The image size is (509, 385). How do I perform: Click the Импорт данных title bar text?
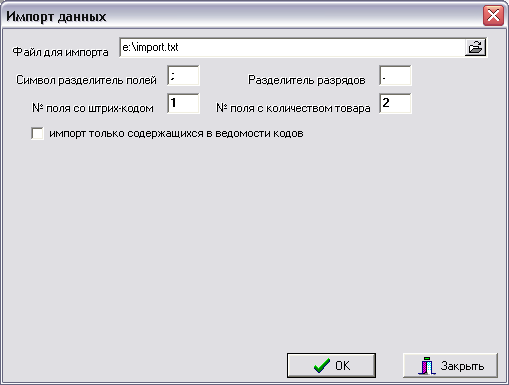point(56,16)
